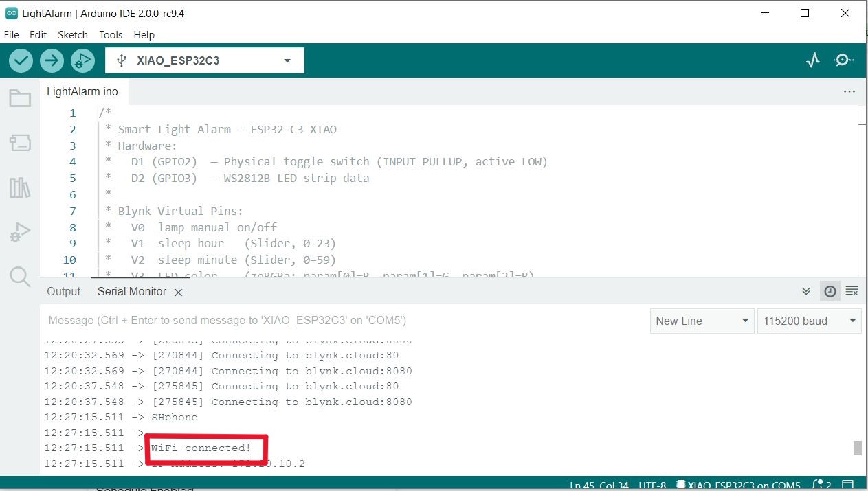Toggle bottom panel icon in status bar

pyautogui.click(x=848, y=485)
